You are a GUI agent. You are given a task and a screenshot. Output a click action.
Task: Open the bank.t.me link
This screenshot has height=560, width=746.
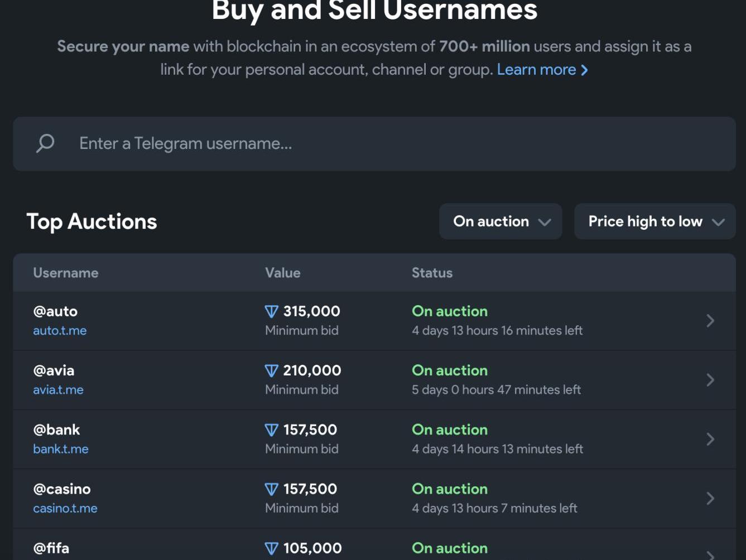pos(61,448)
